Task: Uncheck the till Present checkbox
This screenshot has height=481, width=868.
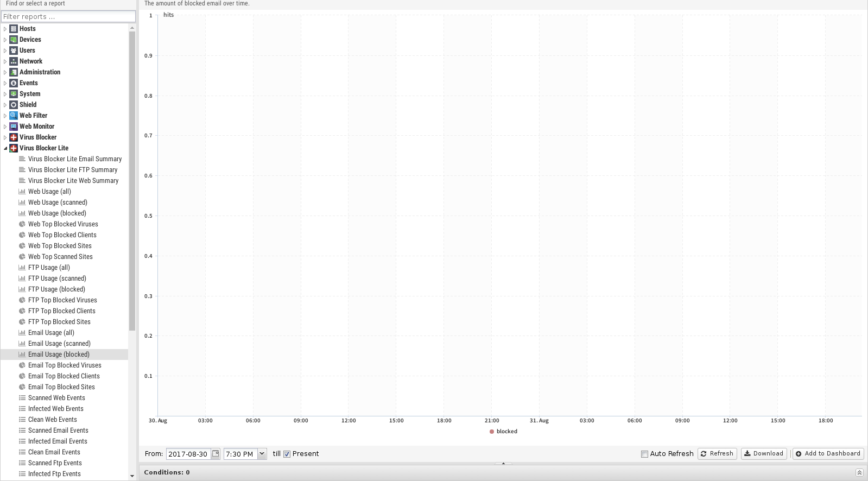Action: (x=287, y=454)
